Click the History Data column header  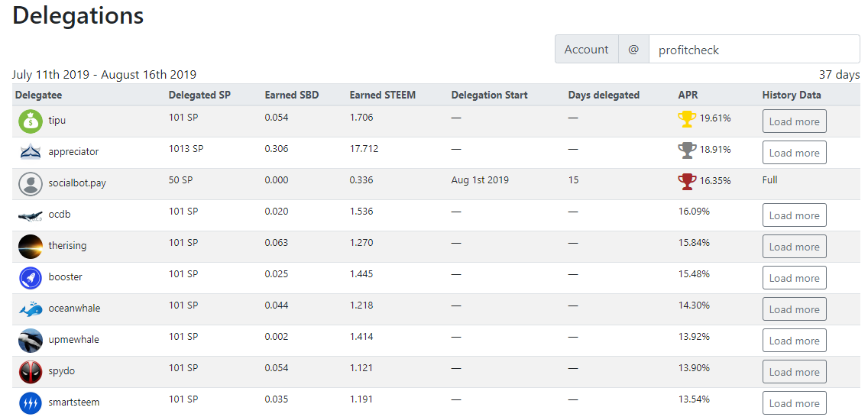[792, 95]
